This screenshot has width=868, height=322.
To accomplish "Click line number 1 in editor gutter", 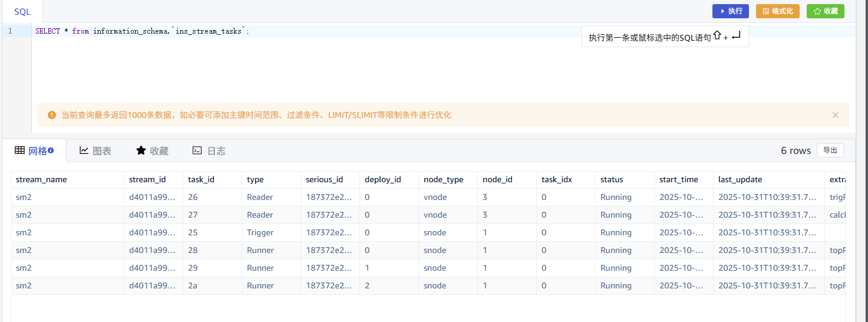I will tap(10, 31).
